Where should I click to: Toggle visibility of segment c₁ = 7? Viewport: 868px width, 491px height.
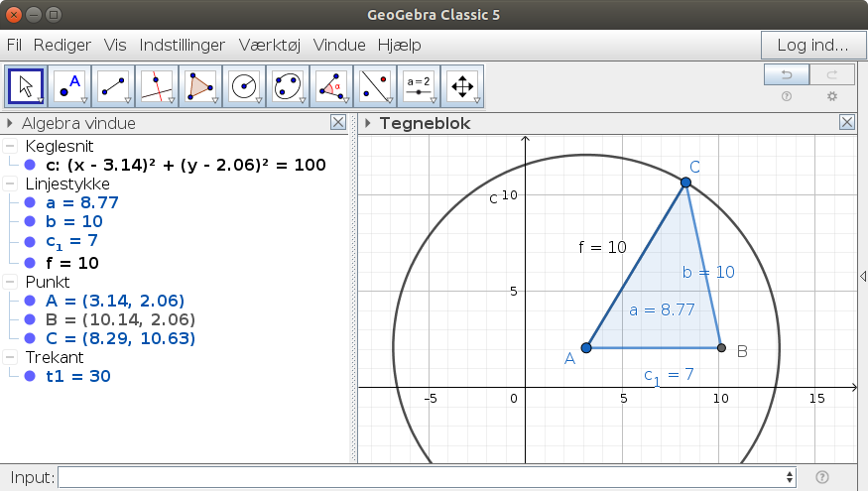[30, 242]
